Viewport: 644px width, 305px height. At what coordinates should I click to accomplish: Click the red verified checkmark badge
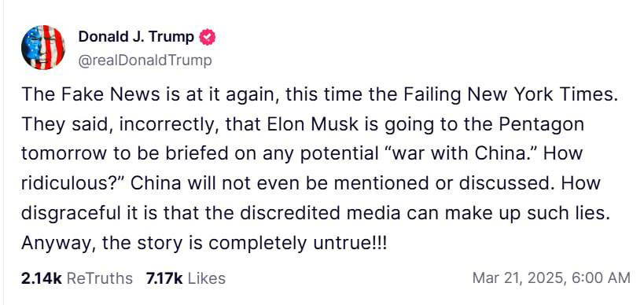pos(207,38)
